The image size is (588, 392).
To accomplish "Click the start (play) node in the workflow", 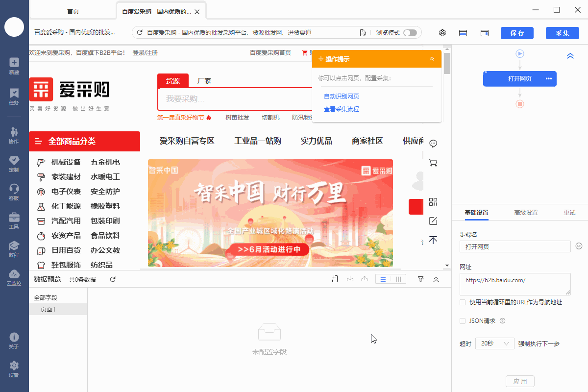I will (520, 53).
